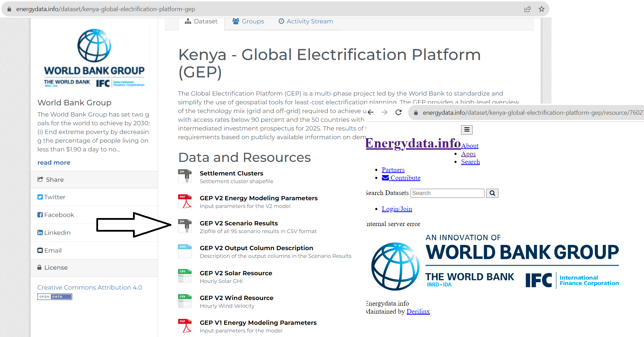The width and height of the screenshot is (644, 337).
Task: Expand the hamburger menu on Energydata.info page
Action: tap(467, 129)
